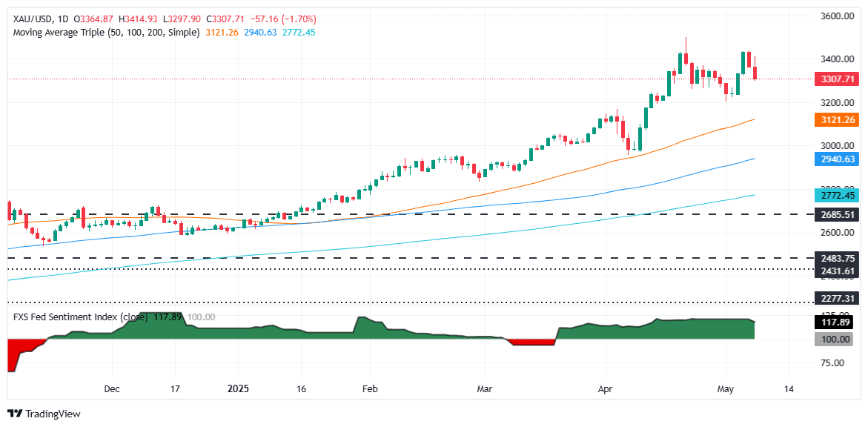Image resolution: width=868 pixels, height=427 pixels.
Task: Click the 2025 label on time axis
Action: pyautogui.click(x=238, y=388)
